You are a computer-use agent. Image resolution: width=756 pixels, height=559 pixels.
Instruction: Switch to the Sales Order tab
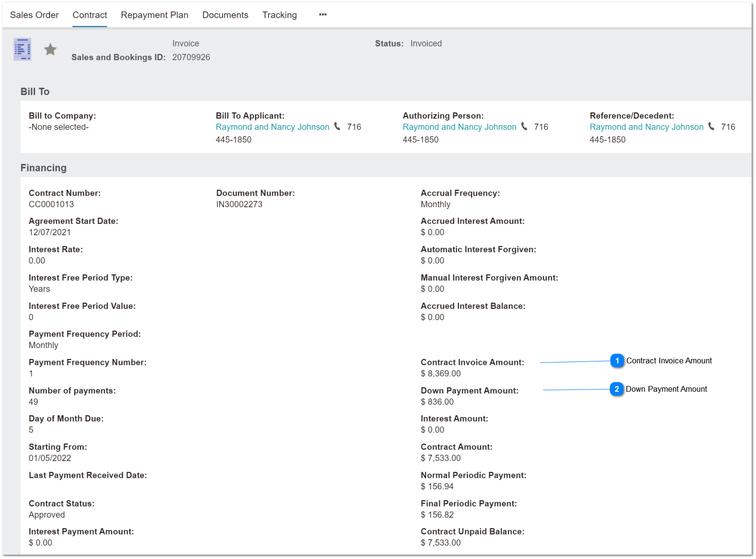35,15
